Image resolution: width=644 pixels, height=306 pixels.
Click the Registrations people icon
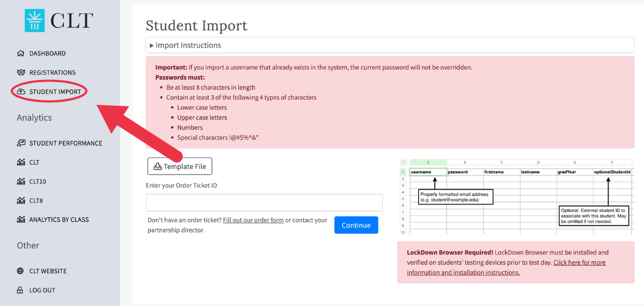(21, 72)
